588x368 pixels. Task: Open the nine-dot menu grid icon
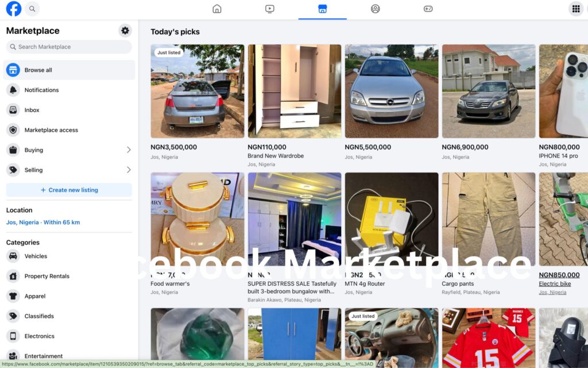click(576, 9)
